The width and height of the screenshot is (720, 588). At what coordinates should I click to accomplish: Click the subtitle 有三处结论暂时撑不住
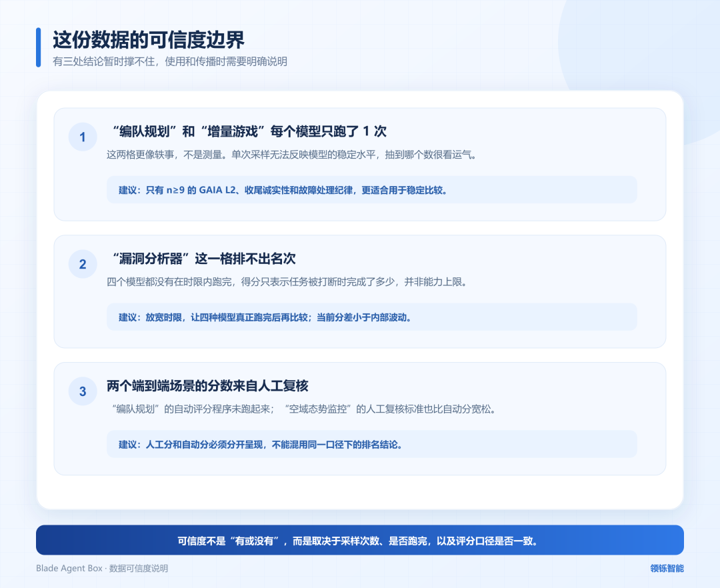170,61
